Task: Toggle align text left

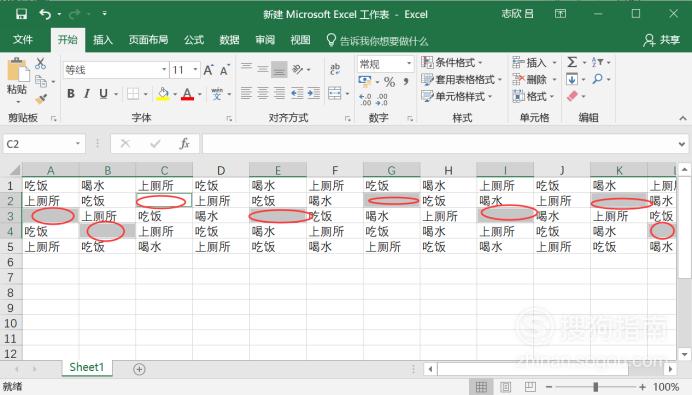Action: coord(246,93)
